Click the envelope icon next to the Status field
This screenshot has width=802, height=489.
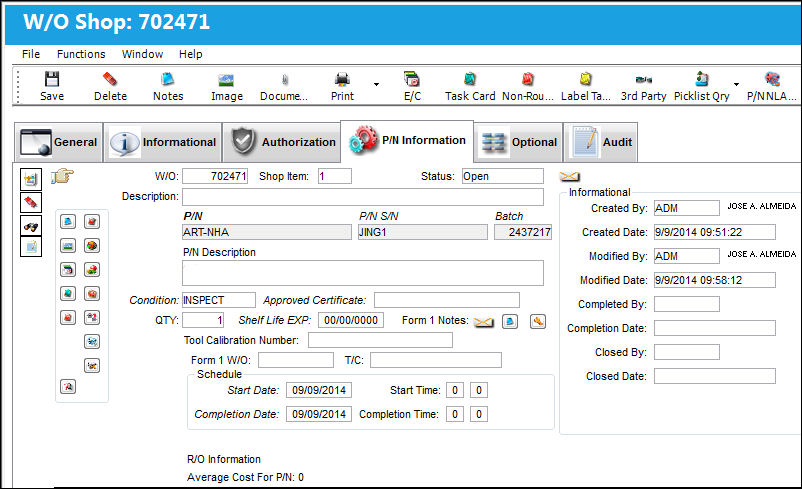pos(569,176)
